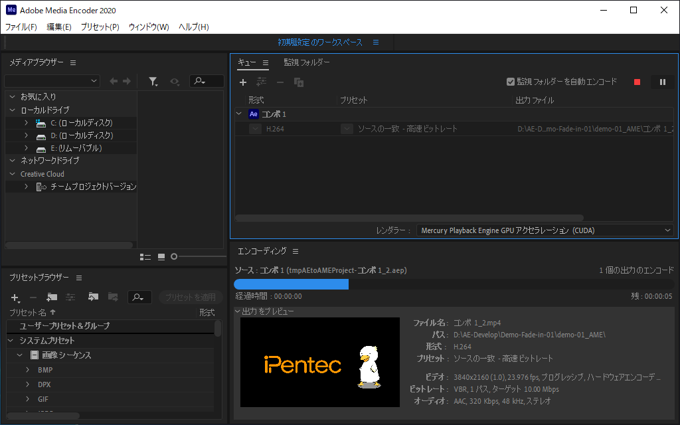Expand the D: local disk node
This screenshot has height=425, width=680.
click(26, 135)
